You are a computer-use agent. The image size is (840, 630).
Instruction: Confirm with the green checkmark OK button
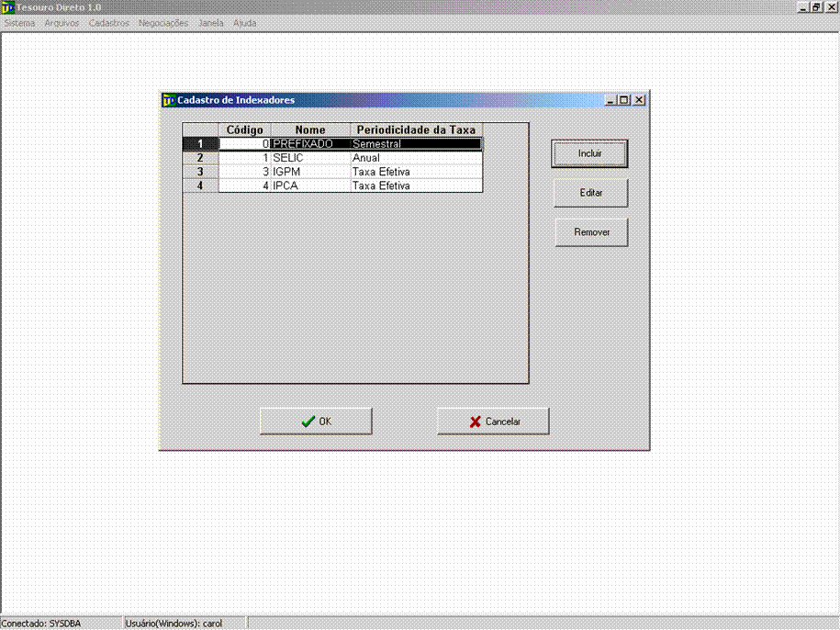(x=316, y=422)
